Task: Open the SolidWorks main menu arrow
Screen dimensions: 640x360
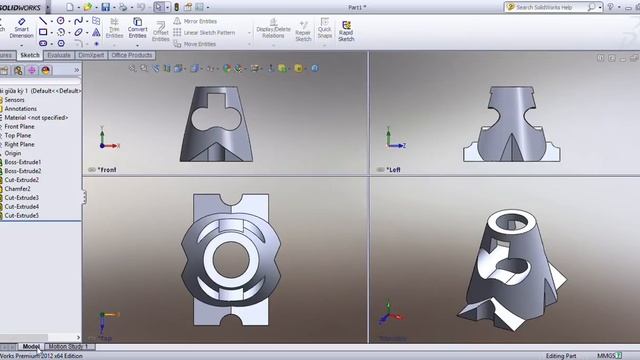Action: 48,7
